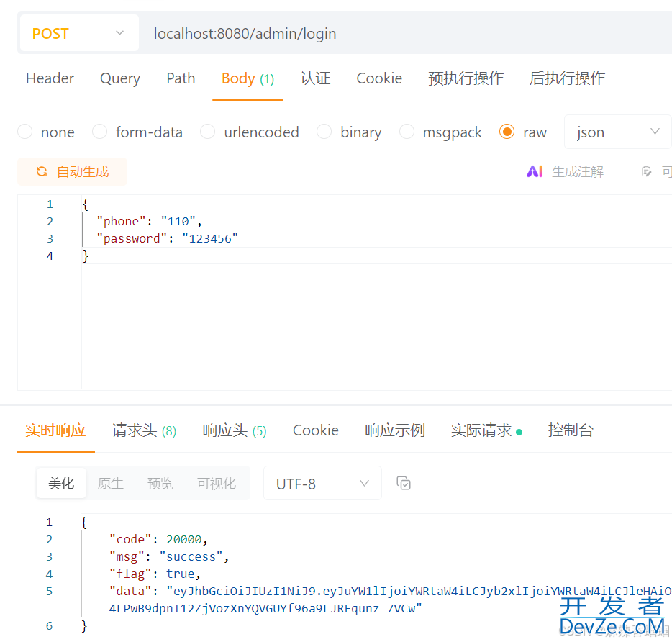Click the document icon right of 生成注解
The image size is (672, 642).
(x=646, y=171)
